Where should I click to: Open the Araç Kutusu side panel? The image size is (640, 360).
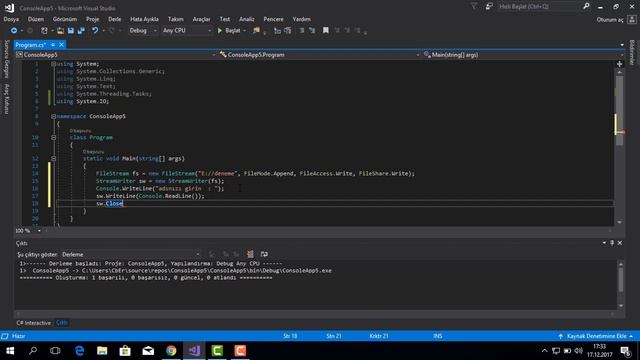coord(6,99)
